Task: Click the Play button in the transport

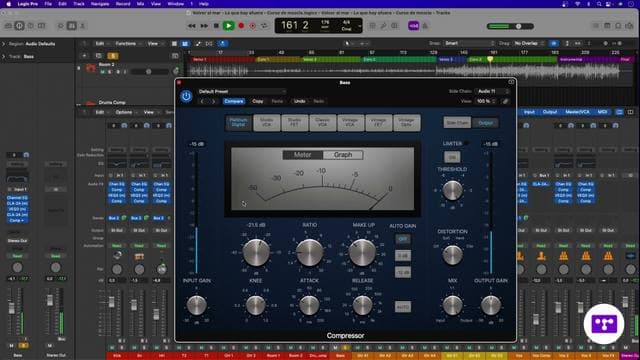Action: point(229,26)
